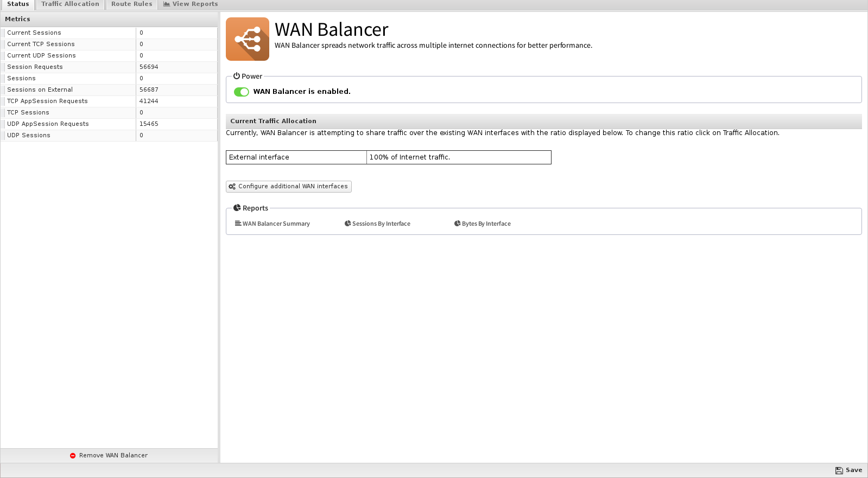Screen dimensions: 868x478
Task: Click the value 41244
Action: [x=149, y=101]
